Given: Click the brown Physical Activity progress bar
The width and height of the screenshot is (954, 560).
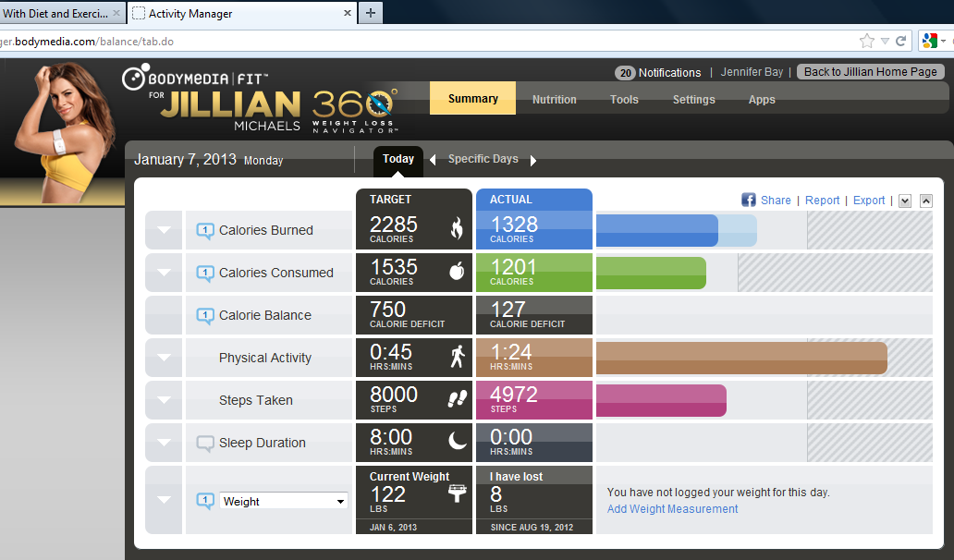Looking at the screenshot, I should click(741, 359).
